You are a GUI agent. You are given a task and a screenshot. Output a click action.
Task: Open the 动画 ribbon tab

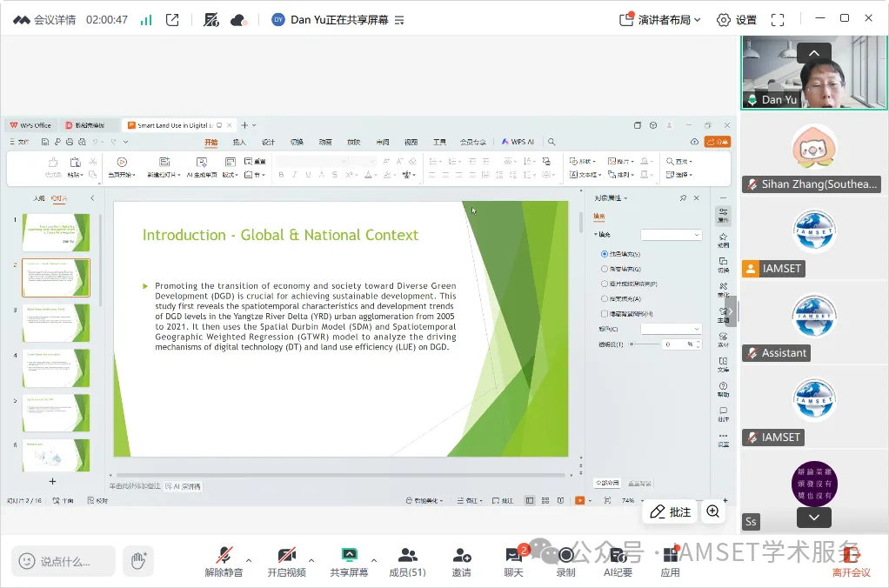325,142
